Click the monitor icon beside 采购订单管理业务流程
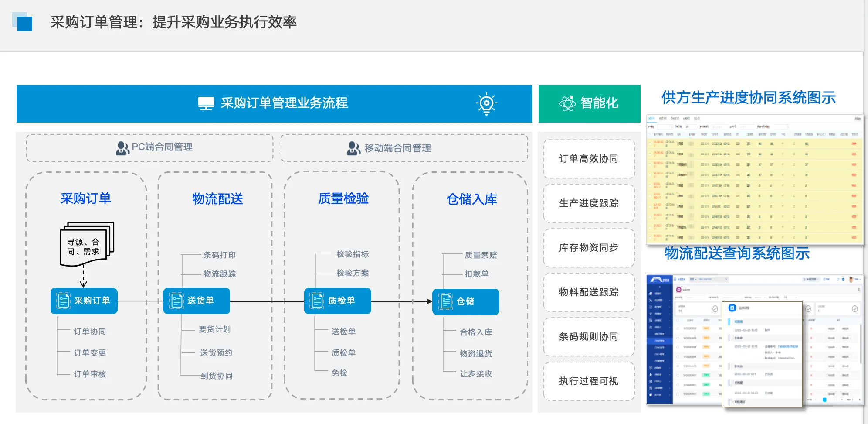The image size is (868, 424). tap(205, 104)
